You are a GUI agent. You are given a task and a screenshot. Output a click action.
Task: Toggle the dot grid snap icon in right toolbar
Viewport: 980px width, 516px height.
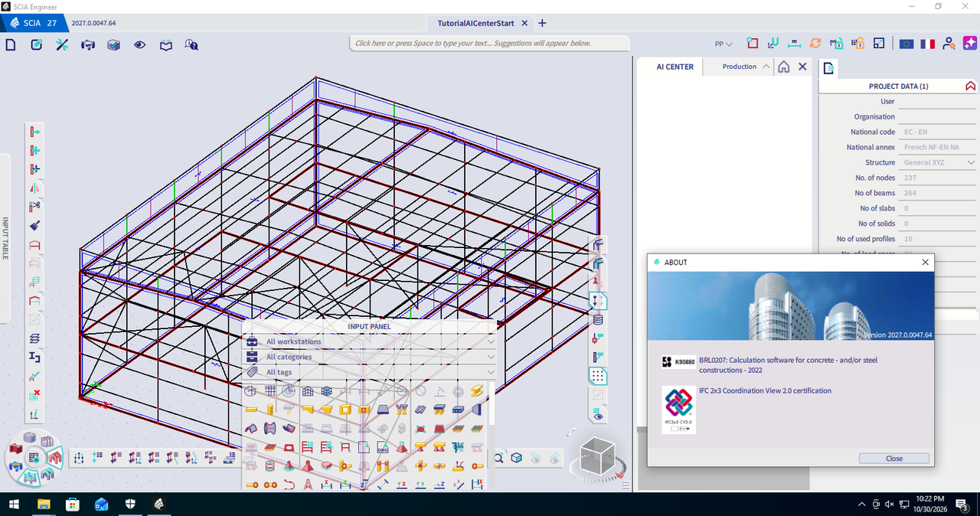pos(598,377)
